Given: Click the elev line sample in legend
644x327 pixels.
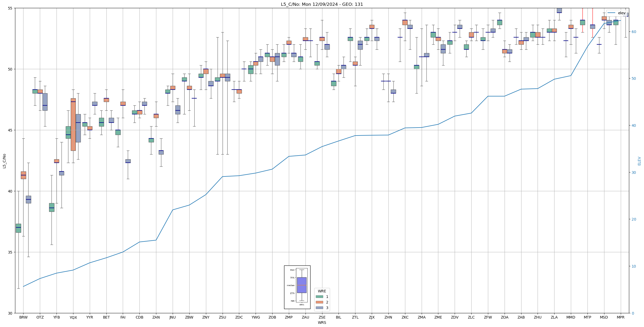Looking at the screenshot, I should [611, 13].
